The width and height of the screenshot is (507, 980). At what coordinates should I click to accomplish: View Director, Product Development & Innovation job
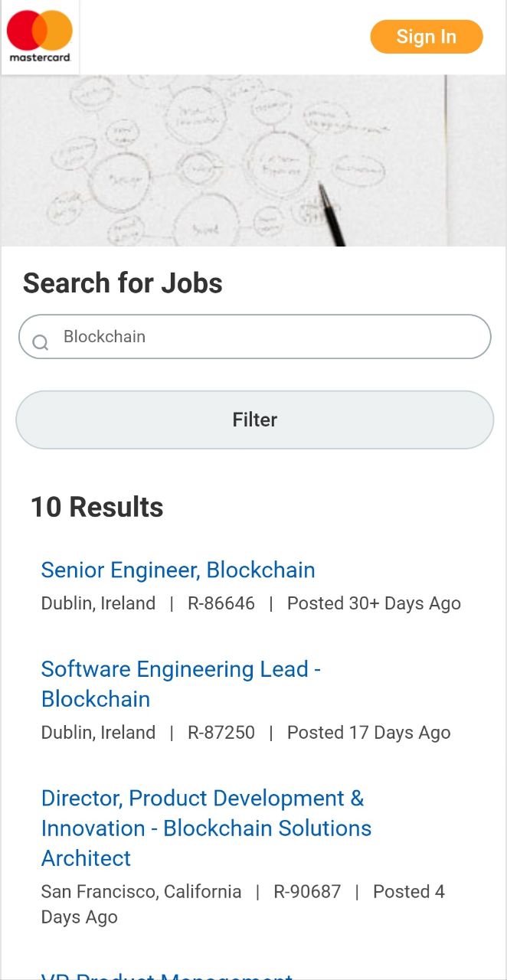tap(206, 828)
